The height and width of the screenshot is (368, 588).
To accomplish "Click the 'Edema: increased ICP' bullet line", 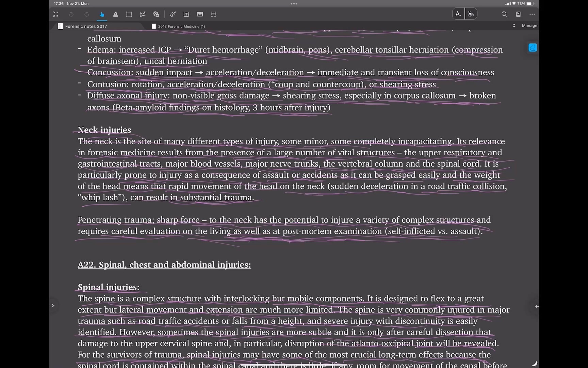I will 295,55.
